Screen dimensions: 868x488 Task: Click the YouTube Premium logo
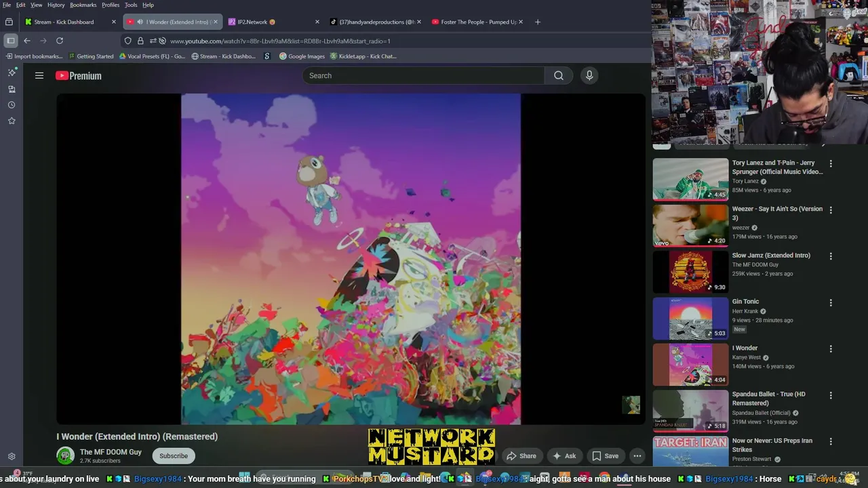coord(79,76)
